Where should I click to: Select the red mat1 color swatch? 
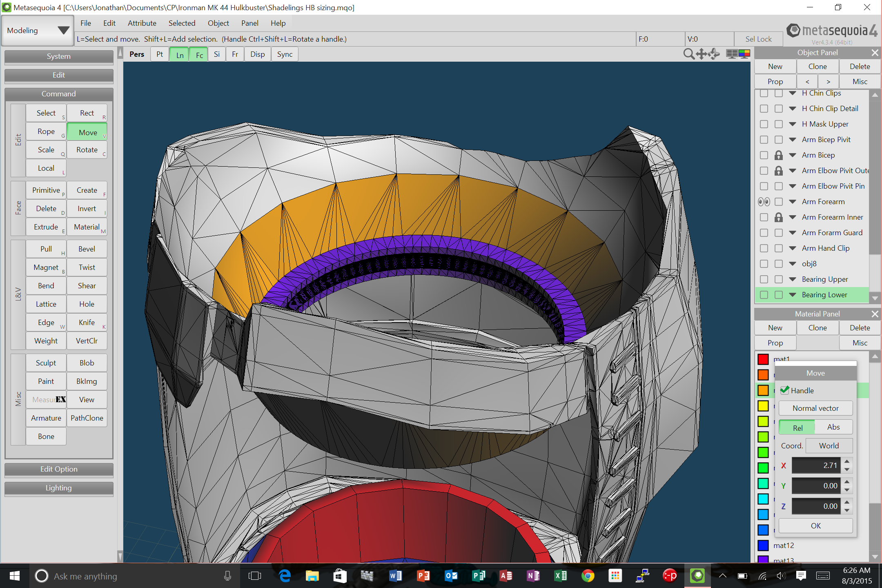tap(763, 359)
